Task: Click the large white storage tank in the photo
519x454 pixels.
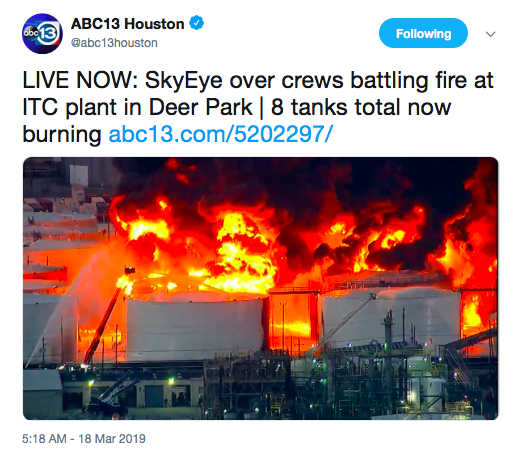Action: point(195,328)
